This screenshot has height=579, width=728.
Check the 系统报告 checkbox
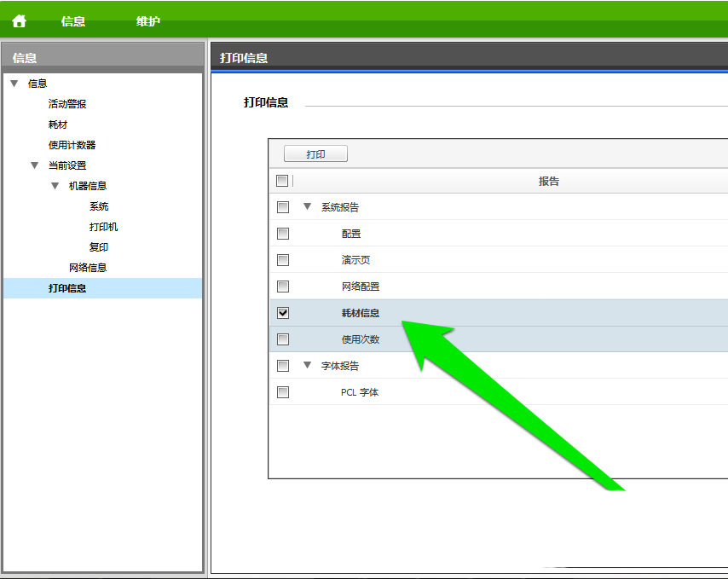[x=283, y=207]
